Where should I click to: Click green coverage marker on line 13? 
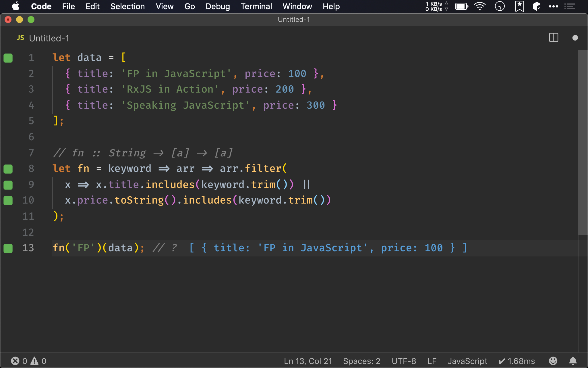(8, 248)
